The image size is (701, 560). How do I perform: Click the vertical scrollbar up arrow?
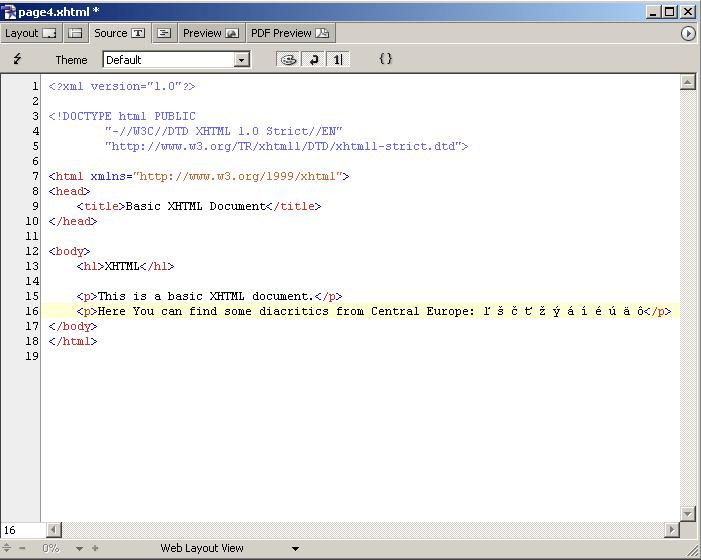688,82
